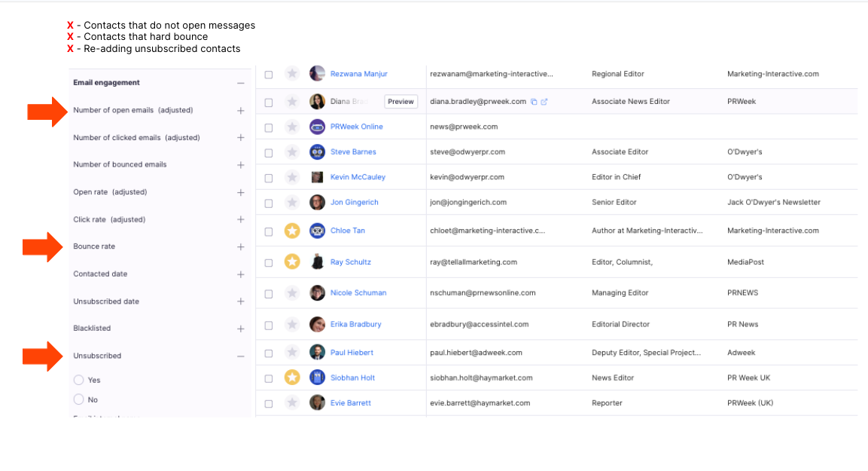Expand the Click rate filter
The image size is (868, 471).
pos(241,219)
